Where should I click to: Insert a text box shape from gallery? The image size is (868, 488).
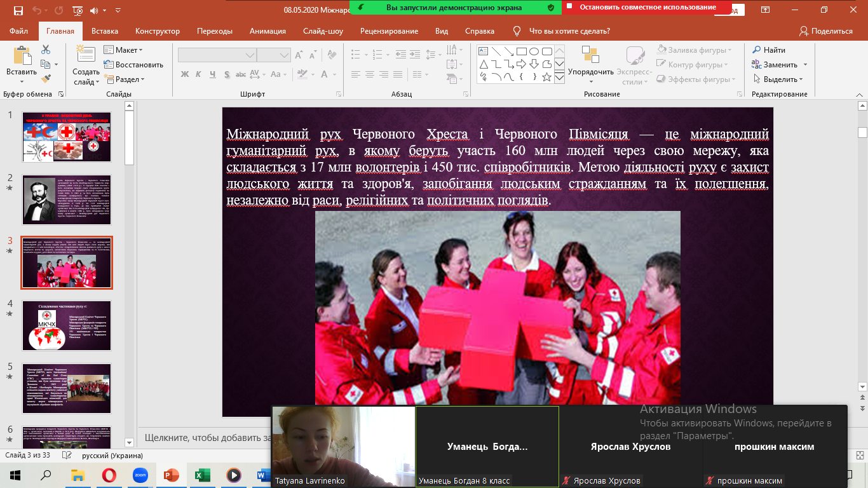[x=482, y=51]
